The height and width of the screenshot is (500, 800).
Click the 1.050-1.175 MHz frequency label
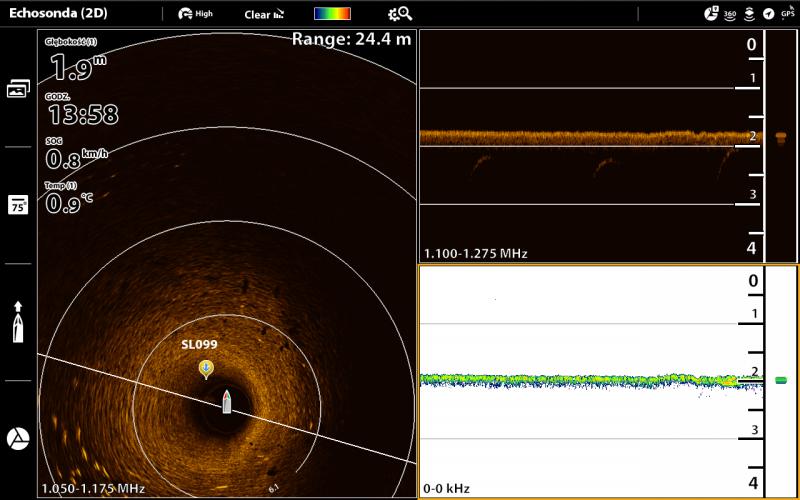click(x=92, y=488)
